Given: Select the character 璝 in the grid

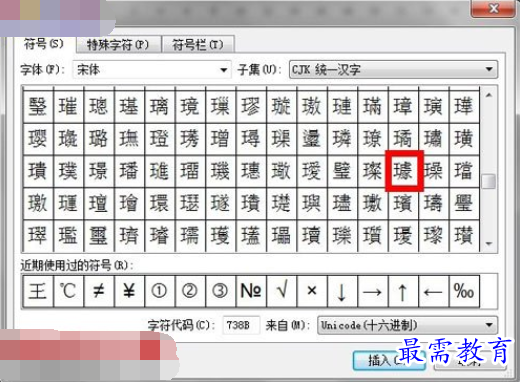Looking at the screenshot, I should (x=37, y=170).
